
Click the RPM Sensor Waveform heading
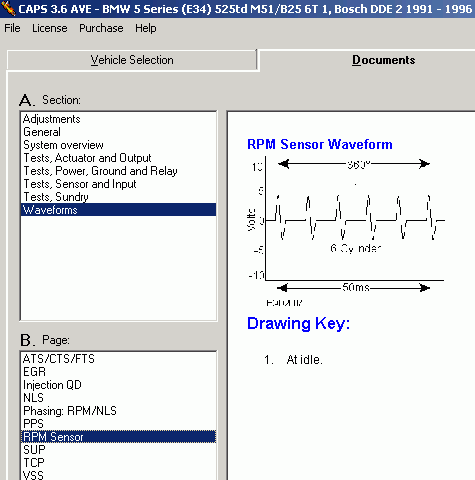click(320, 144)
